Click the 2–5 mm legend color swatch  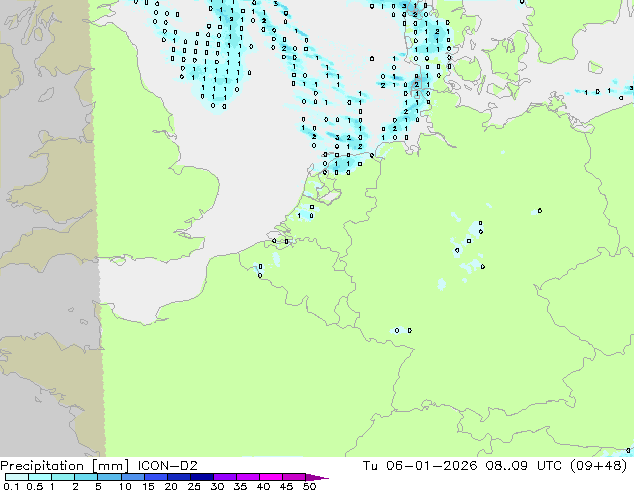(x=86, y=477)
